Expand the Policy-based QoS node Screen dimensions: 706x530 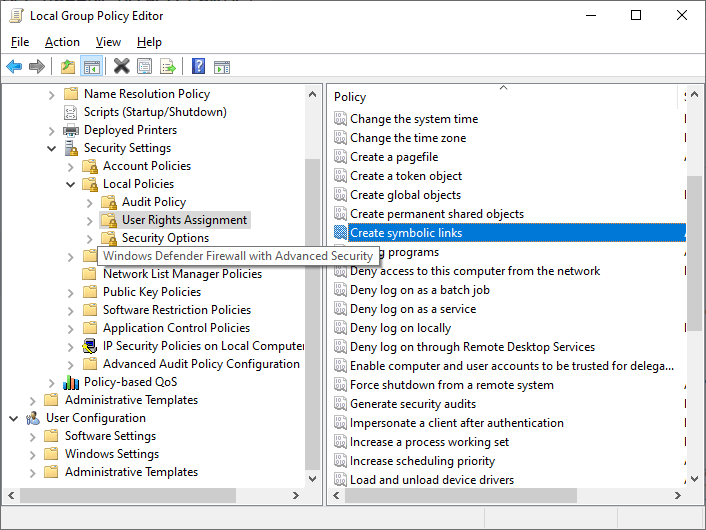point(52,383)
